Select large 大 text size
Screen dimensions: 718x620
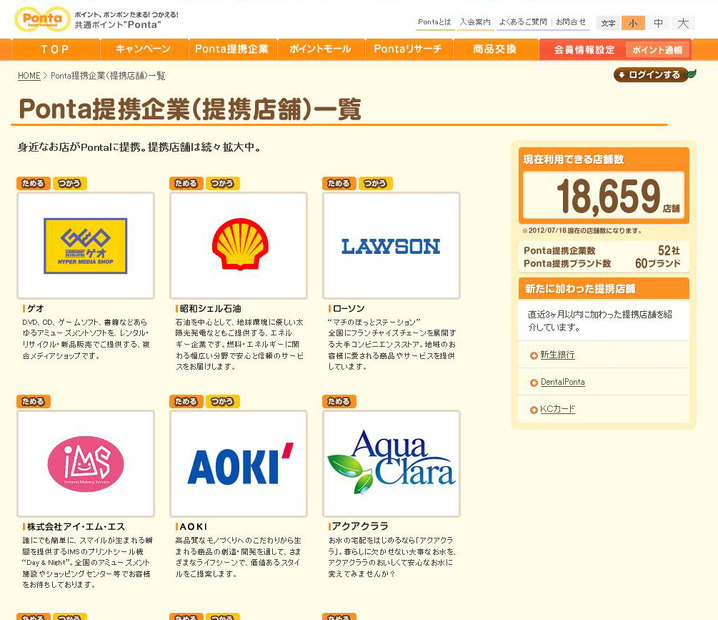point(683,23)
